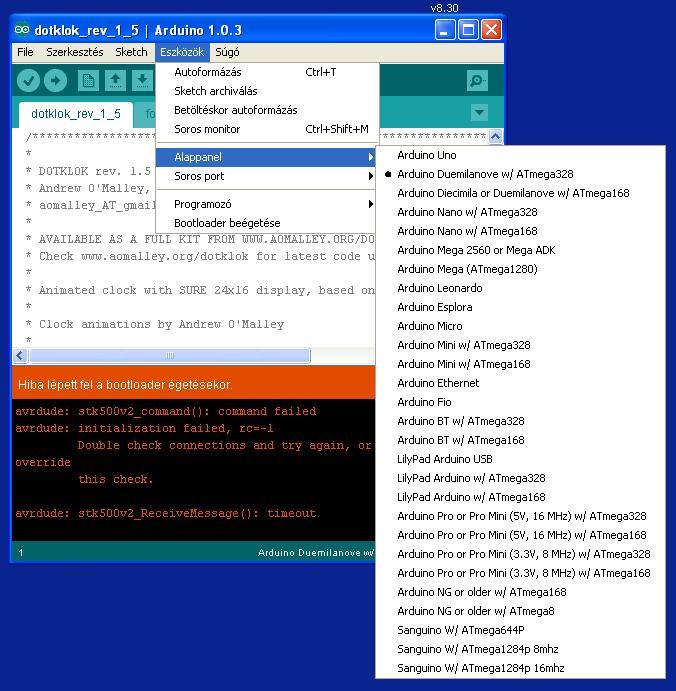Choose Arduino Fio board
This screenshot has height=691, width=676.
520,402
